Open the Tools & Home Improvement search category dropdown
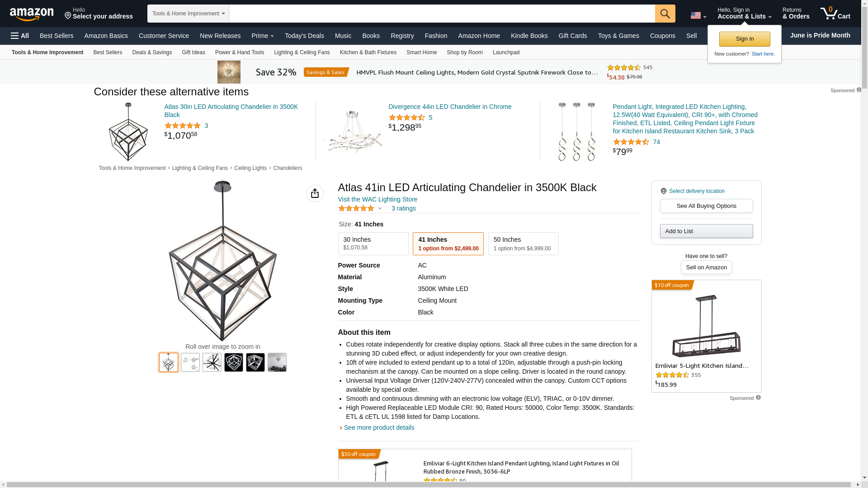 [x=188, y=14]
